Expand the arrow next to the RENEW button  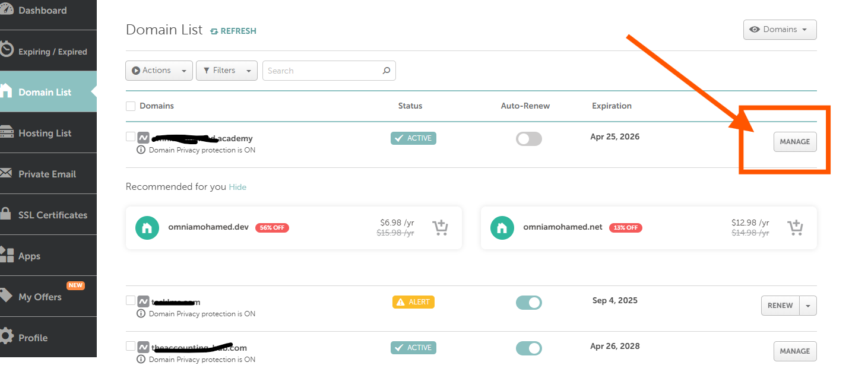point(808,306)
